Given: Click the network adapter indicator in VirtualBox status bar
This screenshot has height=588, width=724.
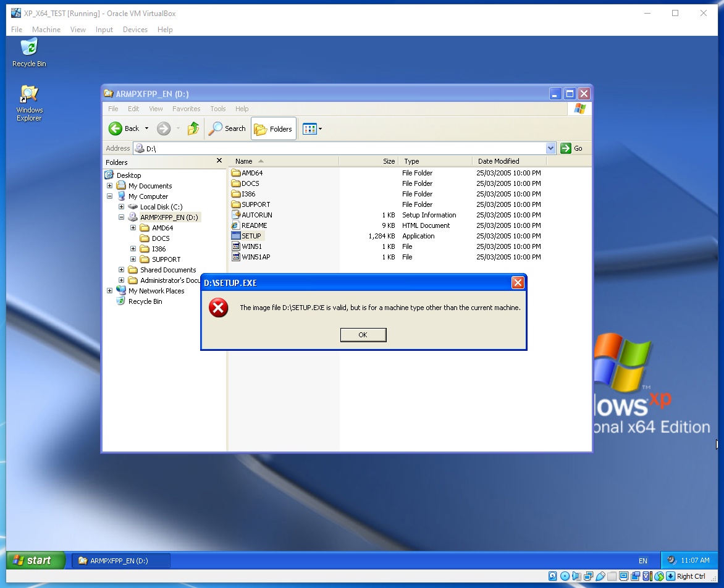Looking at the screenshot, I should [x=588, y=576].
